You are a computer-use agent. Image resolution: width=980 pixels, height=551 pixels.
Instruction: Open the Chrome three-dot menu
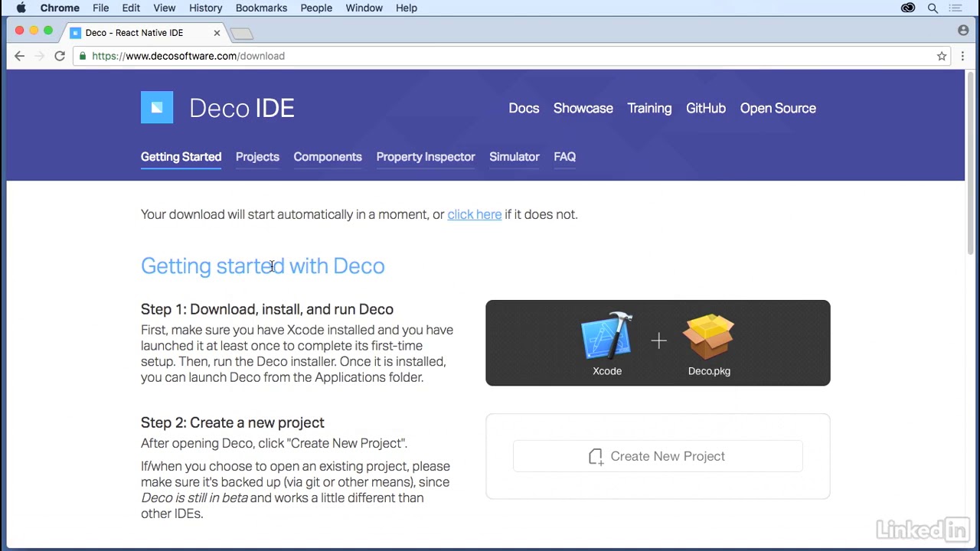tap(963, 56)
